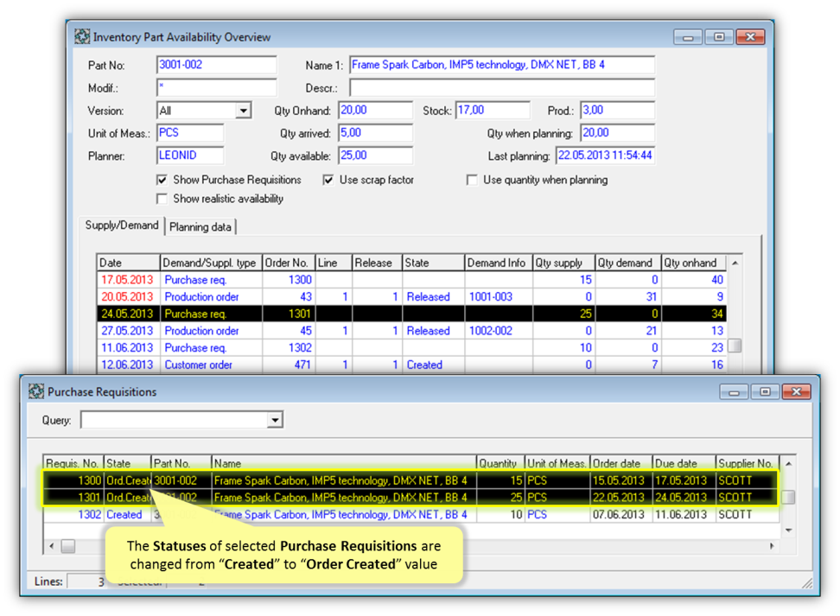Screen dimensions: 840x616
Task: Click the Qty onhand column header
Action: [693, 263]
